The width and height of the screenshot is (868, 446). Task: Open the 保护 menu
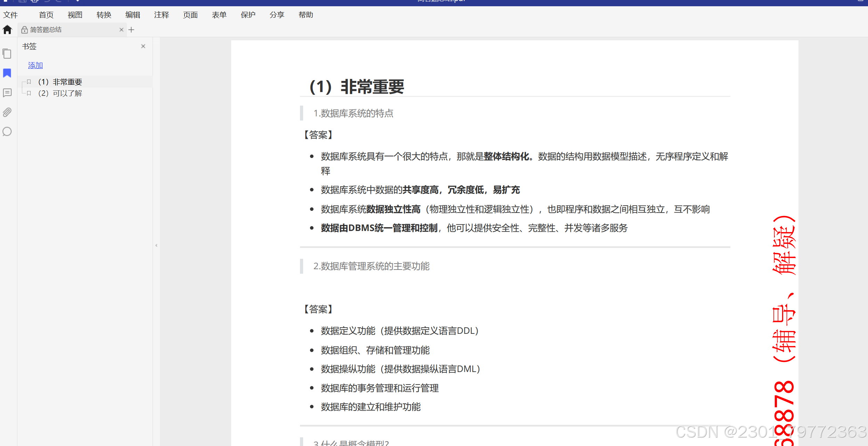[x=248, y=15]
